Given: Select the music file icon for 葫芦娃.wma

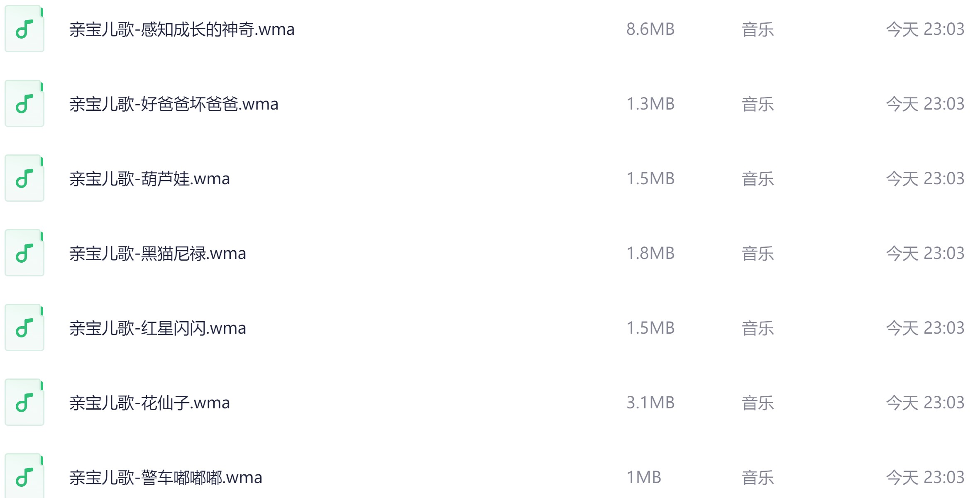Looking at the screenshot, I should coord(24,178).
